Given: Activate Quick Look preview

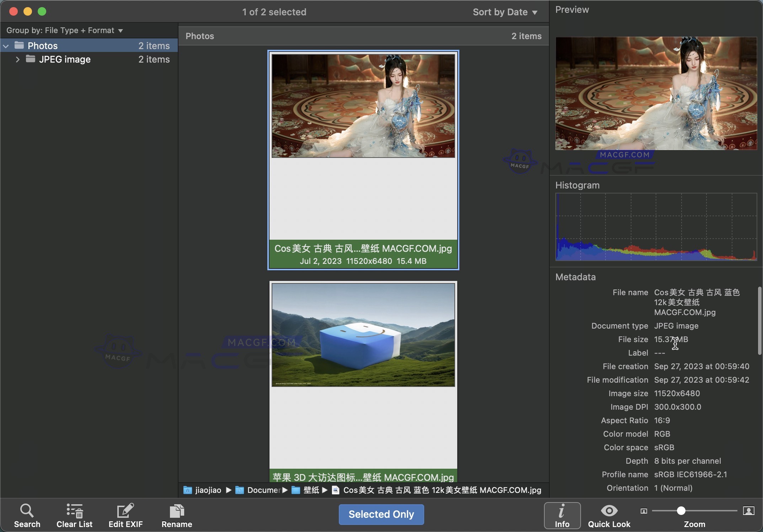Looking at the screenshot, I should pyautogui.click(x=609, y=511).
